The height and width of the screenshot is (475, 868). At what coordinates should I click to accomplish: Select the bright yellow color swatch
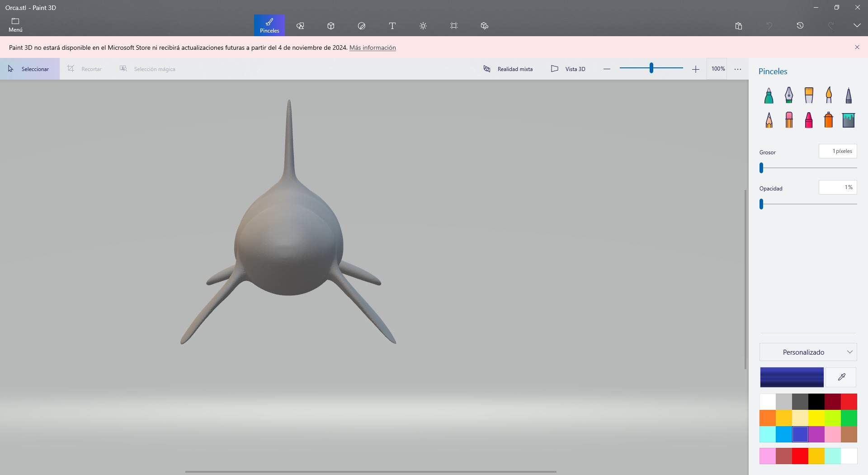[x=816, y=418]
